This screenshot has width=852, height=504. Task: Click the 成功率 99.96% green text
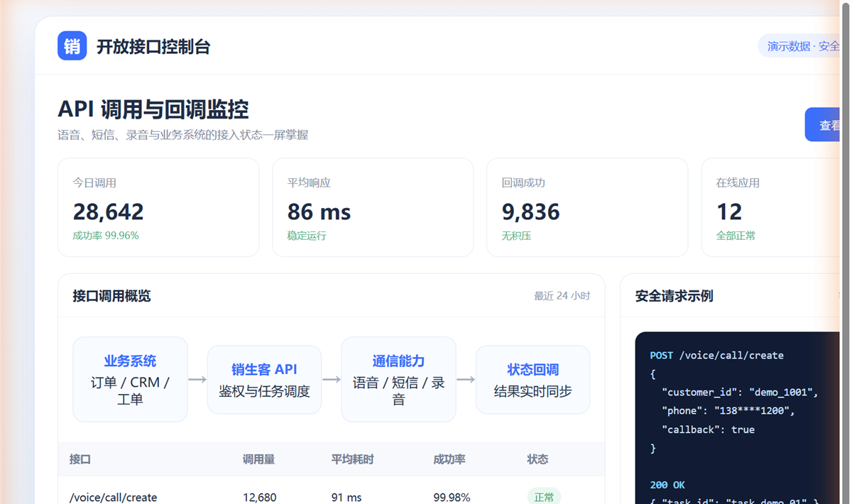106,236
